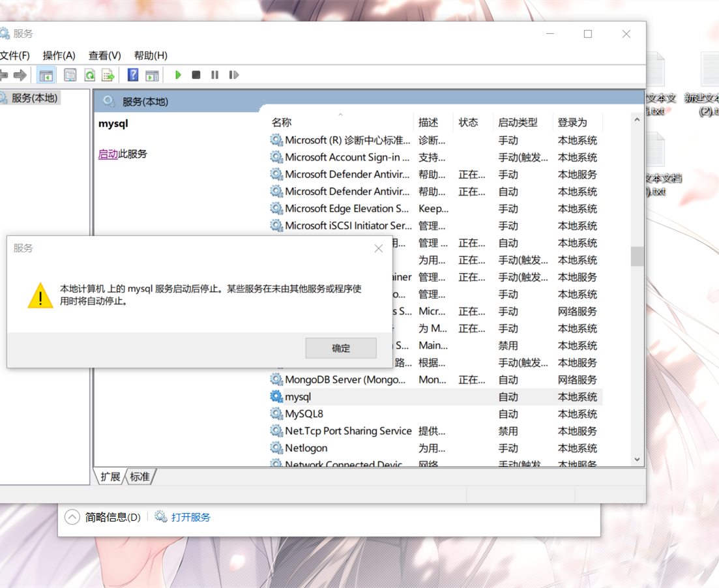The width and height of the screenshot is (719, 588).
Task: Open the 帮助(H) menu
Action: [x=151, y=55]
